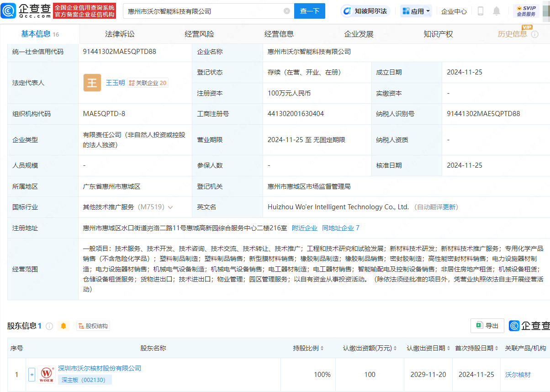Viewport: 550px width, 392px height.
Task: Click the orange bell monitor icon beside 股东信息
Action: (x=63, y=326)
